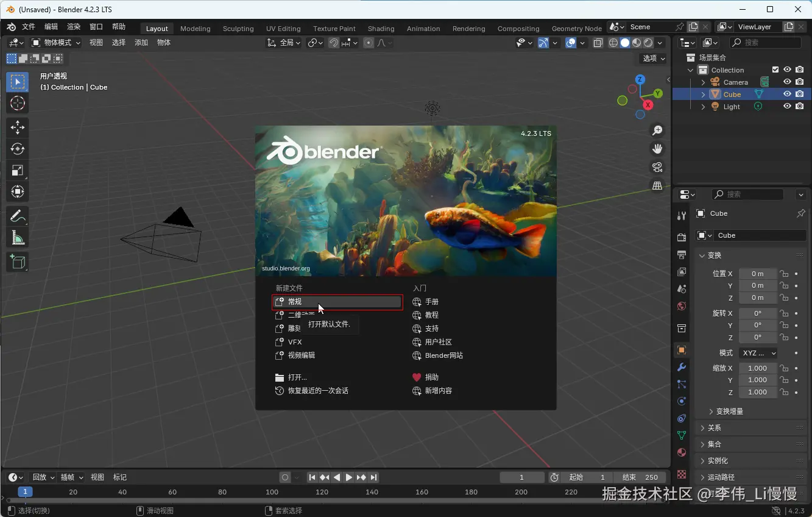812x517 pixels.
Task: Activate the Rotate tool
Action: coord(18,149)
